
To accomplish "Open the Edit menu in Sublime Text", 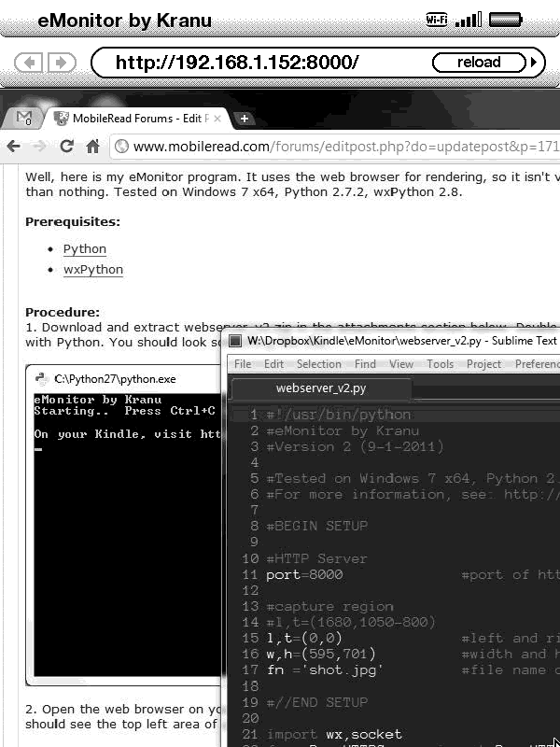I will pos(273,364).
